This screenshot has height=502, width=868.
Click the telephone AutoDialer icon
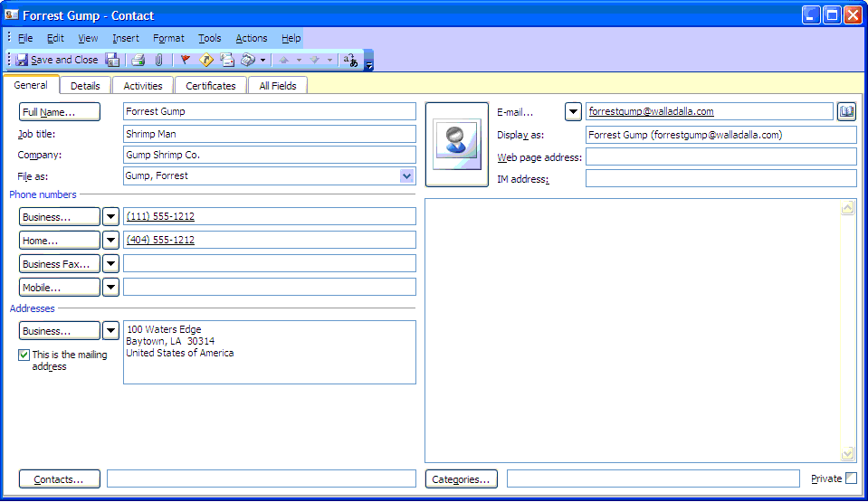[248, 60]
